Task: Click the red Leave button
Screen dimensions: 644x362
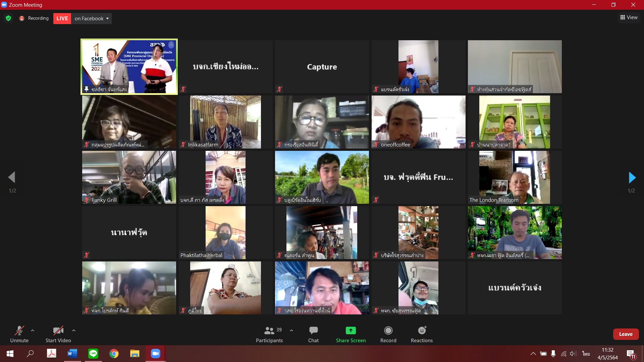Action: pyautogui.click(x=626, y=334)
